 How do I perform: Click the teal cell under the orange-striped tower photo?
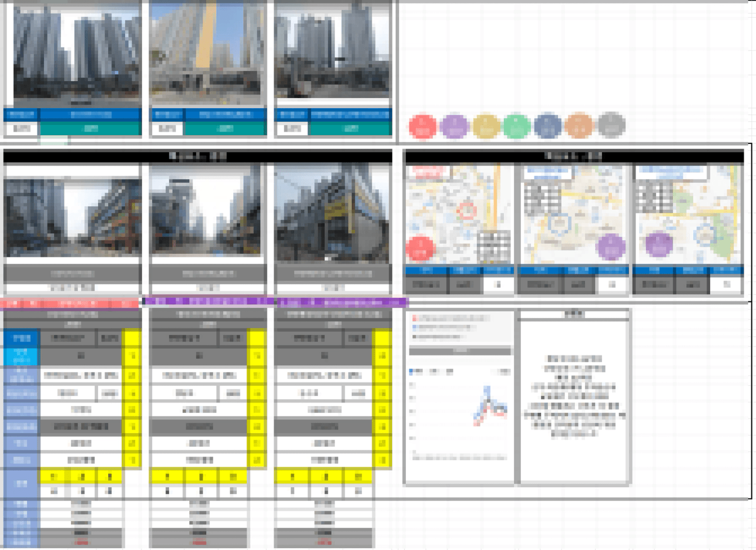pyautogui.click(x=225, y=128)
